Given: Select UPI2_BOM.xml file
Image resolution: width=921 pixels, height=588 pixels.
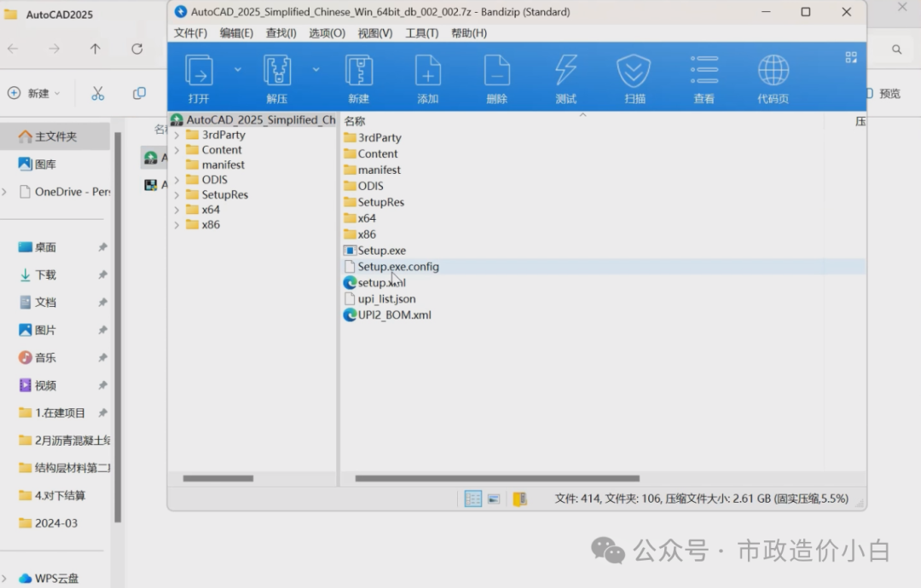Looking at the screenshot, I should point(387,315).
